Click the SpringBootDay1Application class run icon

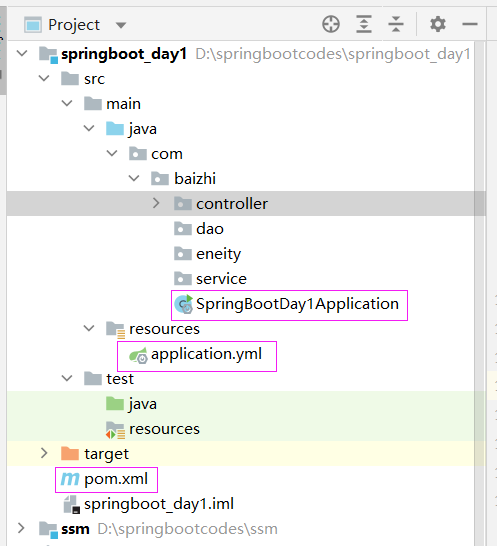(x=184, y=304)
